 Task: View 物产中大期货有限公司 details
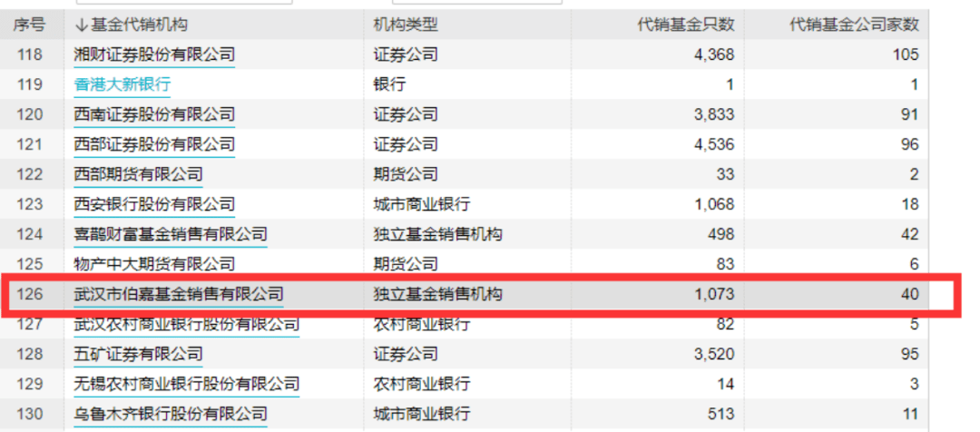[x=154, y=264]
